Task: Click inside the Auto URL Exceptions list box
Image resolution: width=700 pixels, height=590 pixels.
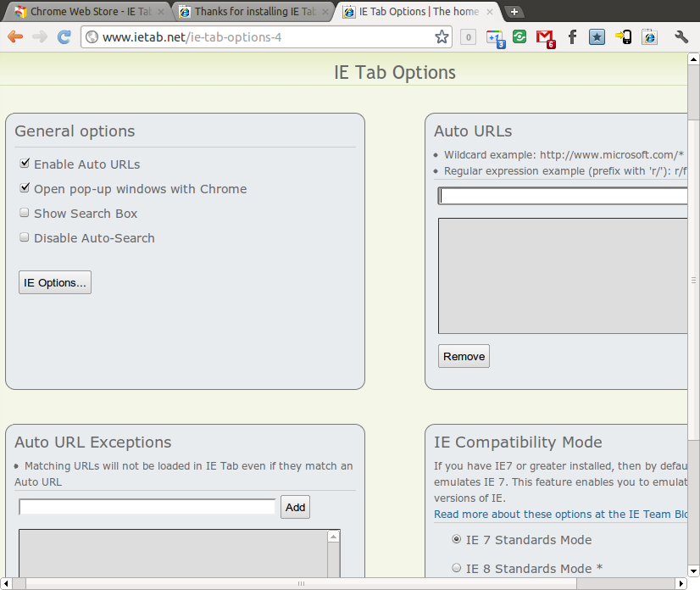Action: click(x=173, y=554)
